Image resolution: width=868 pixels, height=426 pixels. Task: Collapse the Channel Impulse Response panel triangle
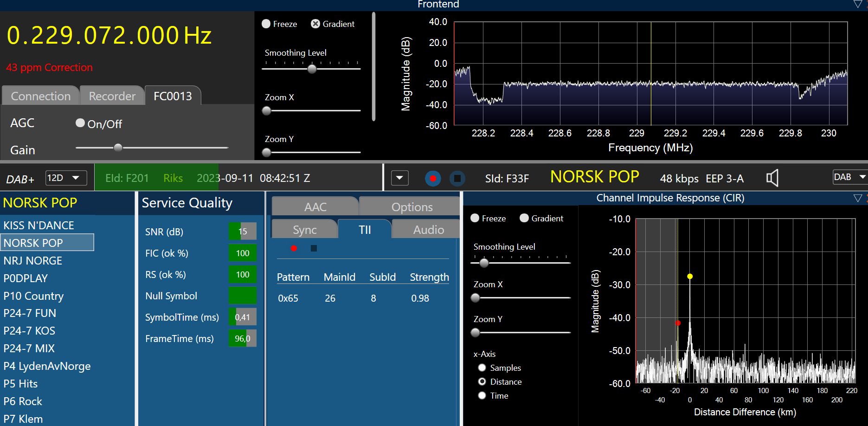coord(857,198)
